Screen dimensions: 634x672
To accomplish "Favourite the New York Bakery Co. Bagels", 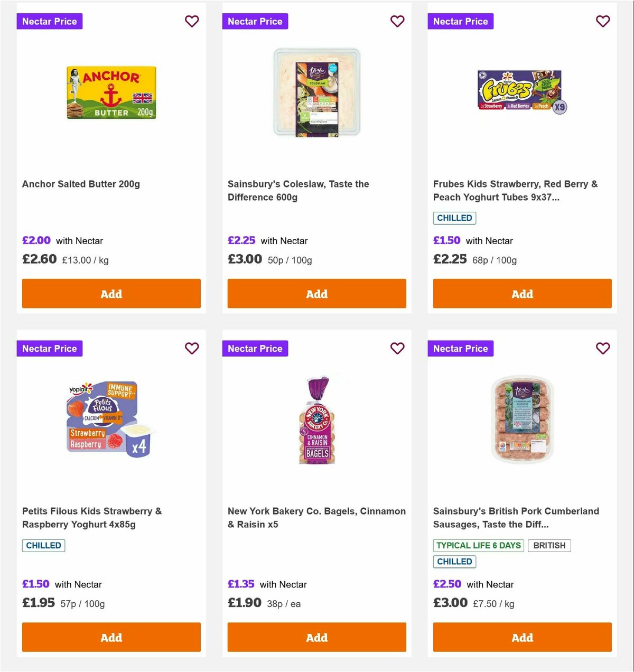I will (x=397, y=348).
